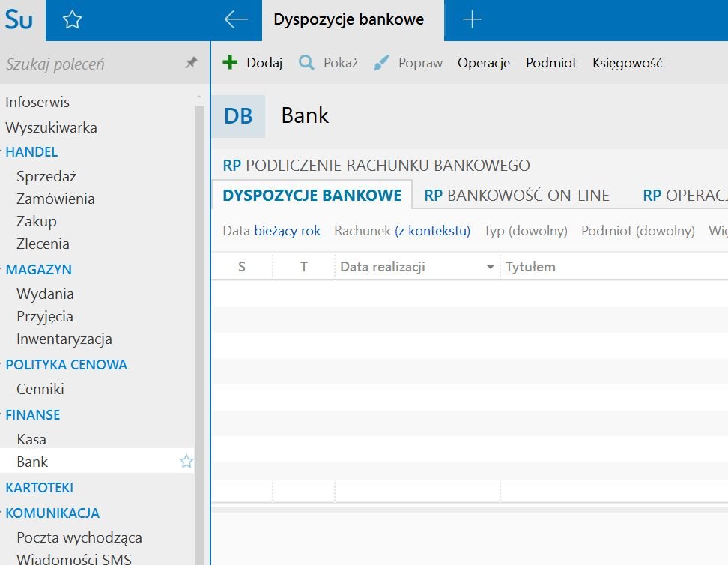The height and width of the screenshot is (565, 728).
Task: Open the Operacje menu
Action: coord(484,63)
